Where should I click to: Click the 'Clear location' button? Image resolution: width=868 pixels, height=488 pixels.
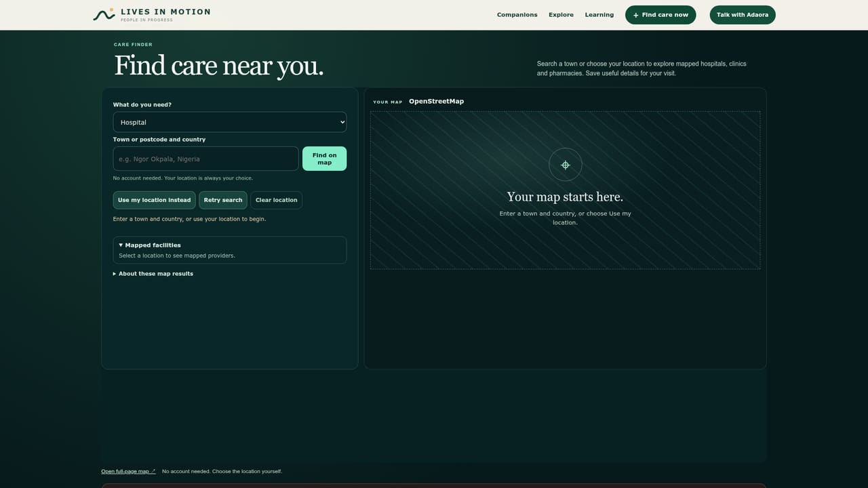276,200
